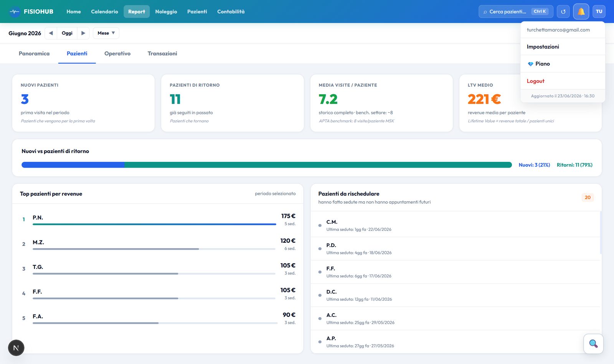
Task: Click the Pazienti di Ritorno card
Action: click(233, 103)
